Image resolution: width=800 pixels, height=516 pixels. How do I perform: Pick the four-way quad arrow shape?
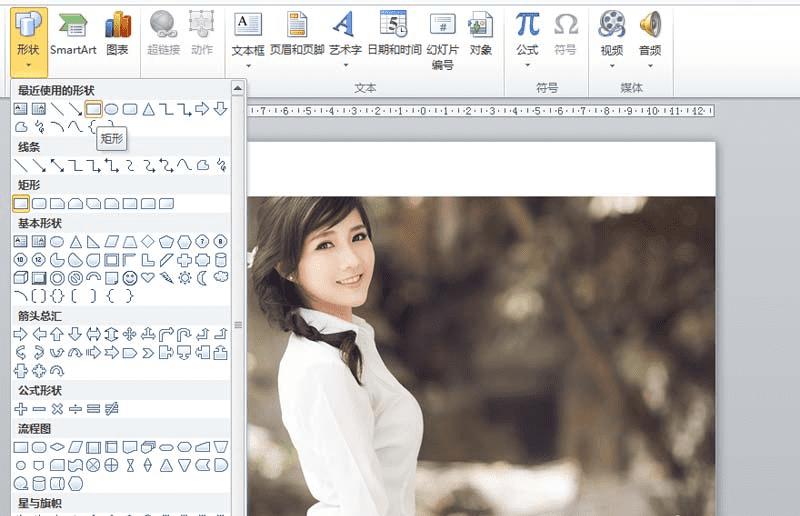tap(130, 334)
